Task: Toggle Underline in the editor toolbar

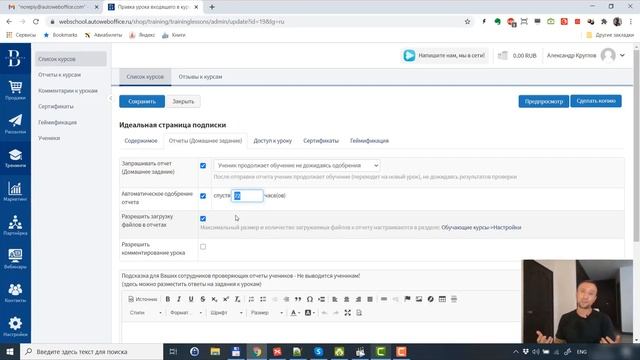Action: click(191, 299)
